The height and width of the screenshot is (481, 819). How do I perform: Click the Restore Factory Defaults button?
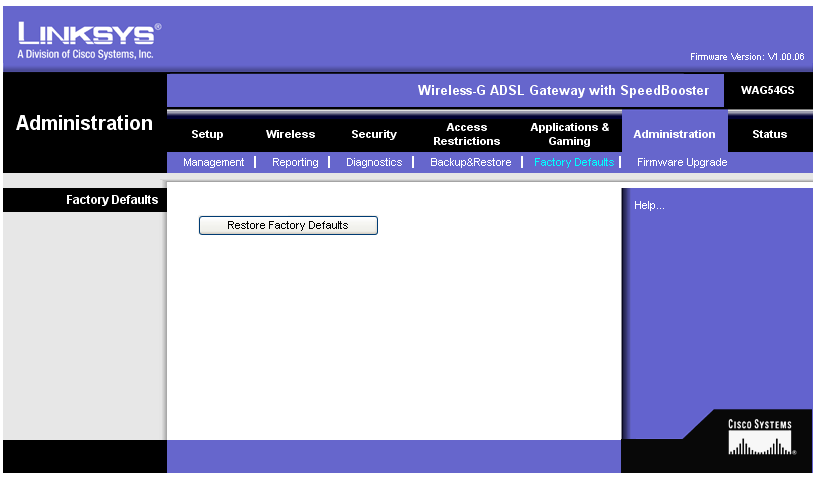tap(288, 225)
